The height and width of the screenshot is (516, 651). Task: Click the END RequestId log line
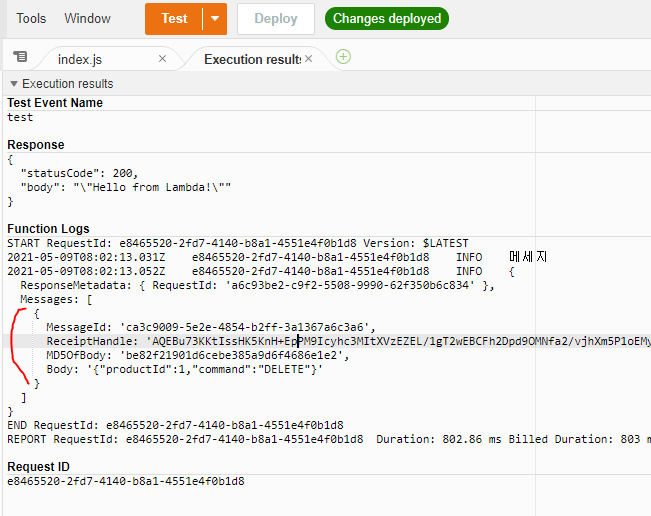click(175, 426)
